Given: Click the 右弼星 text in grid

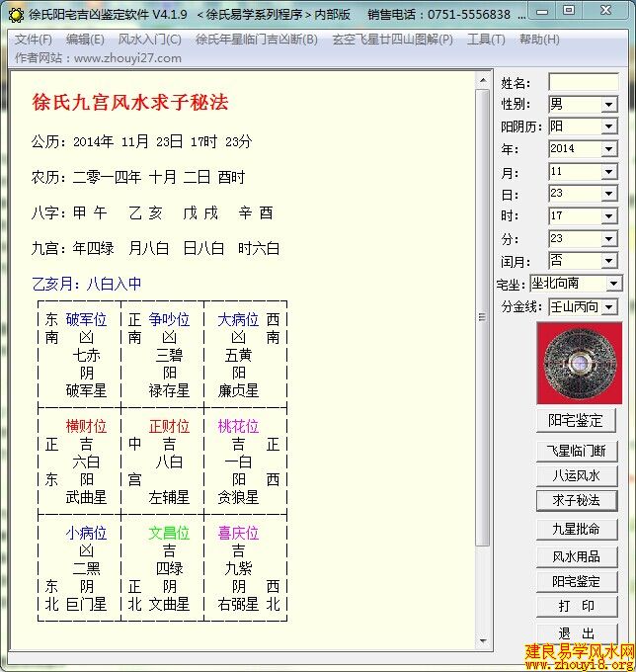Looking at the screenshot, I should click(x=238, y=604).
